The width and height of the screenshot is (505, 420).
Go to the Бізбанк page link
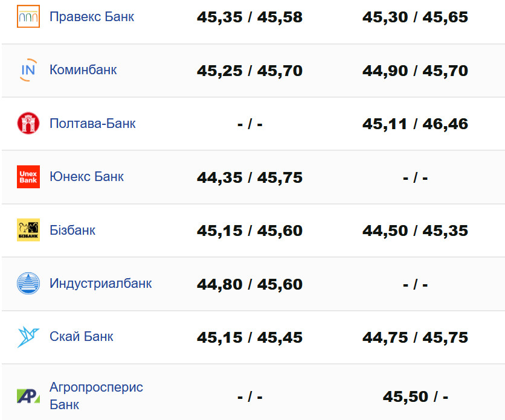[72, 230]
